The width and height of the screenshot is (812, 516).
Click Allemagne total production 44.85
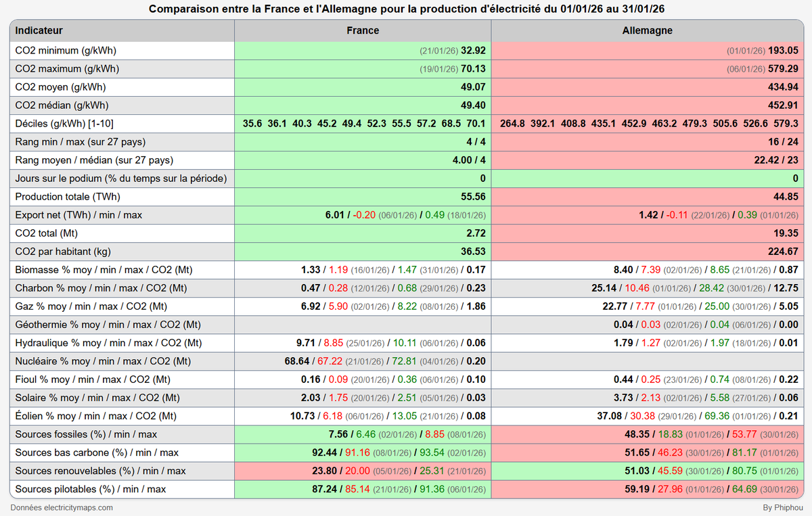click(x=786, y=196)
